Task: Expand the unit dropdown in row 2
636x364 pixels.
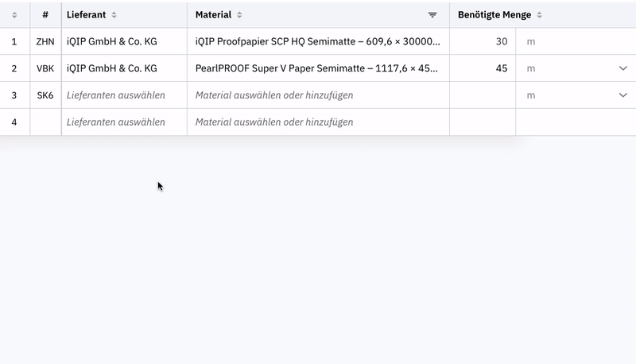Action: pos(623,68)
